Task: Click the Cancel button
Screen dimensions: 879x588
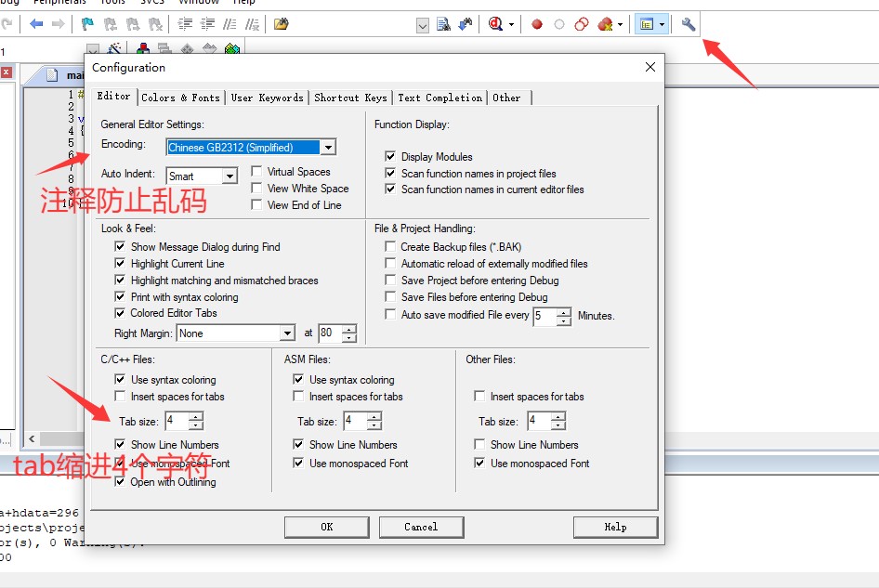Action: (x=421, y=527)
